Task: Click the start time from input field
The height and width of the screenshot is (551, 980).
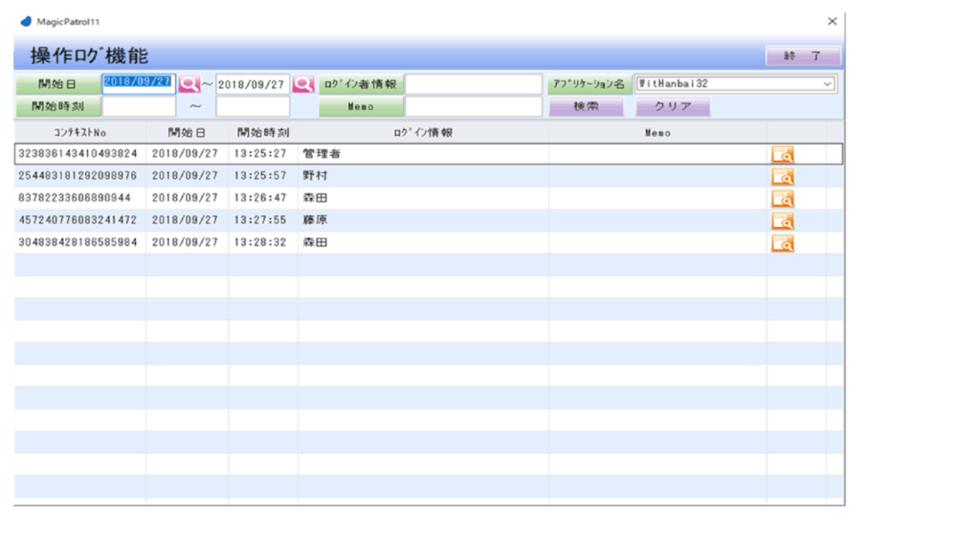Action: point(139,106)
